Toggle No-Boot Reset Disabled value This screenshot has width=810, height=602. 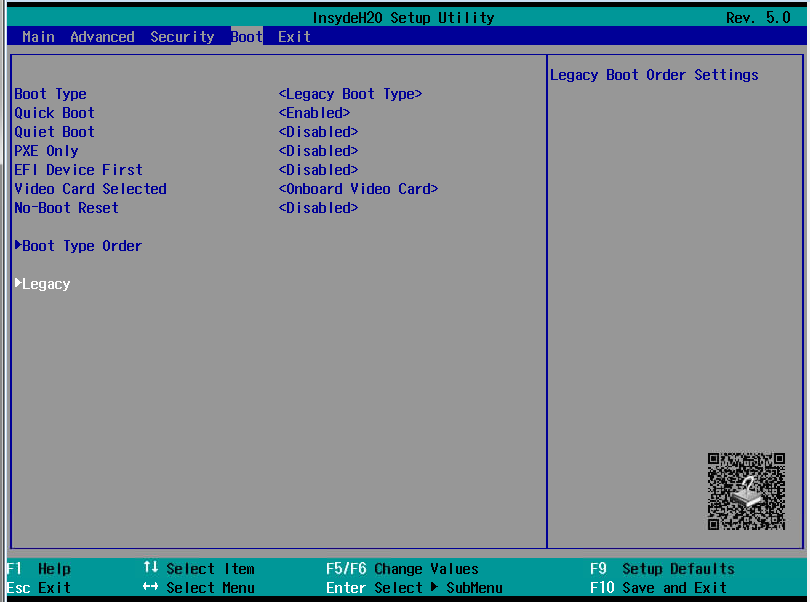tap(318, 208)
